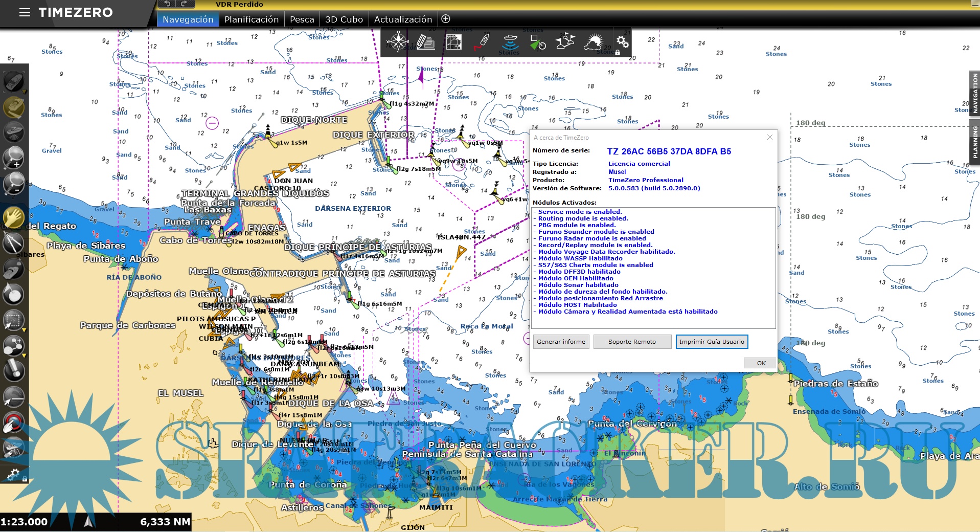Click OK in the About dialog
This screenshot has height=532, width=980.
(761, 363)
